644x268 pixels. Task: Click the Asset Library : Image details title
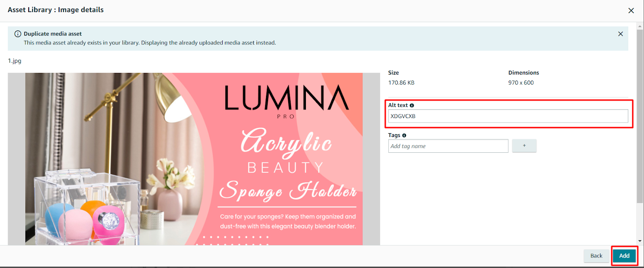pos(56,10)
